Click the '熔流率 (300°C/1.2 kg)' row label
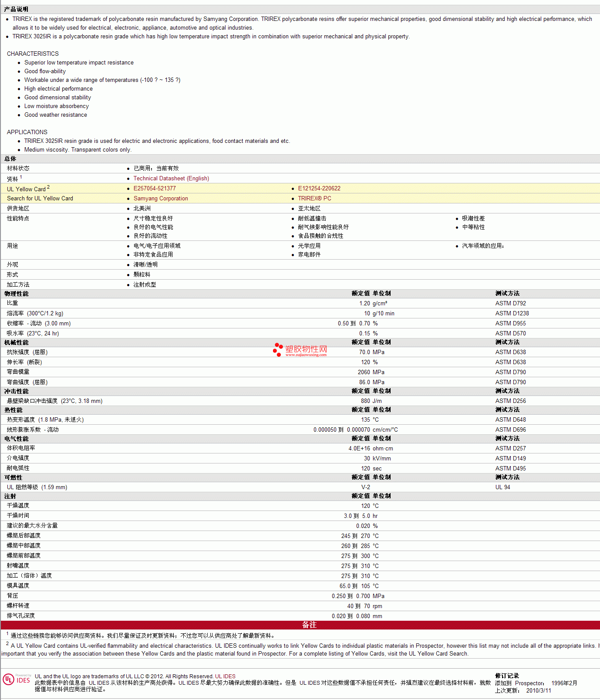This screenshot has height=700, width=600. [35, 314]
